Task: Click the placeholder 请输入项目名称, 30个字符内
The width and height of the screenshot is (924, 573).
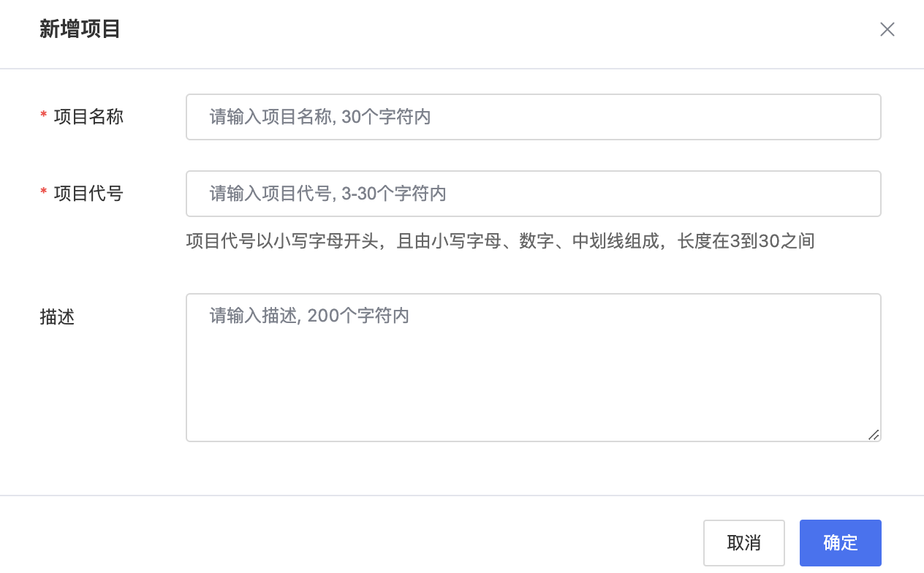Action: [x=320, y=117]
